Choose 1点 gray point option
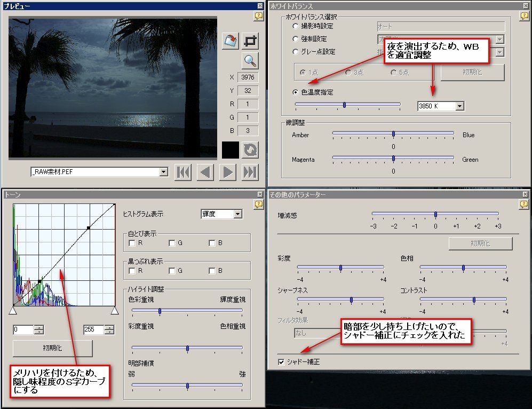 (303, 72)
